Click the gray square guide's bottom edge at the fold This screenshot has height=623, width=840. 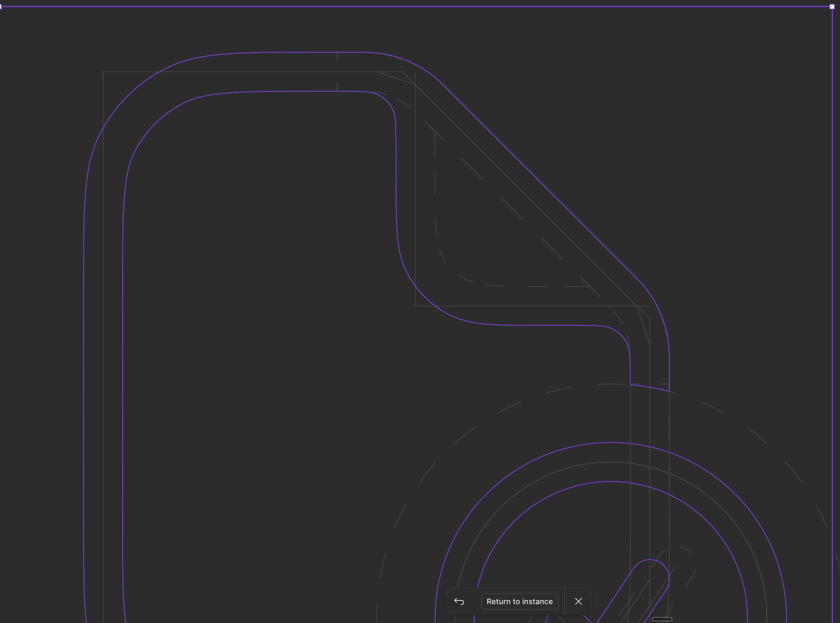(528, 306)
